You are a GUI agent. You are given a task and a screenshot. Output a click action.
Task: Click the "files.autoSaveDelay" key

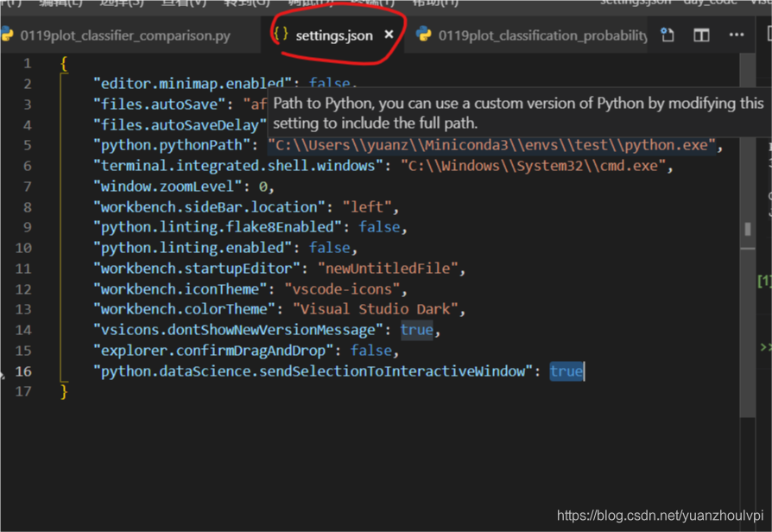coord(180,124)
